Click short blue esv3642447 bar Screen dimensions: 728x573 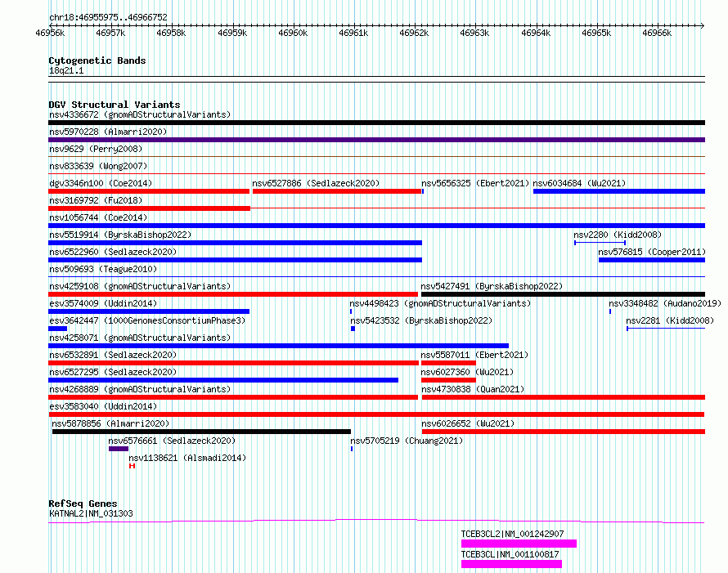(x=57, y=329)
